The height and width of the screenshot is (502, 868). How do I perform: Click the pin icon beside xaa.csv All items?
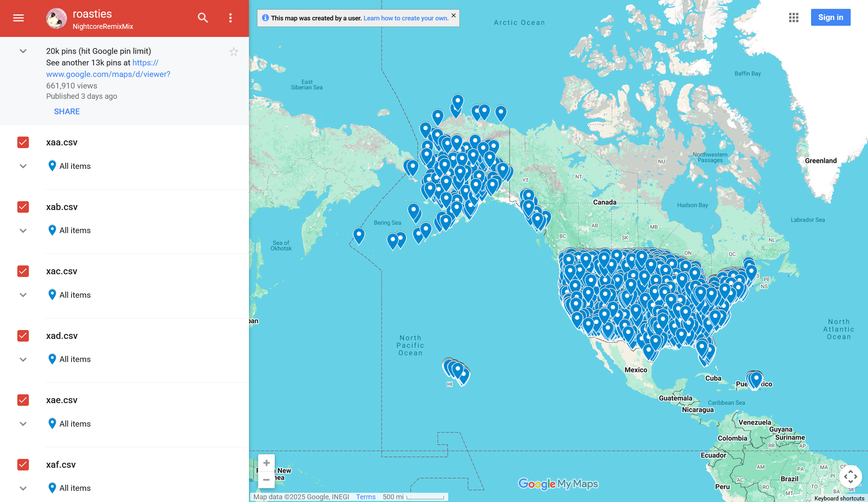tap(52, 166)
